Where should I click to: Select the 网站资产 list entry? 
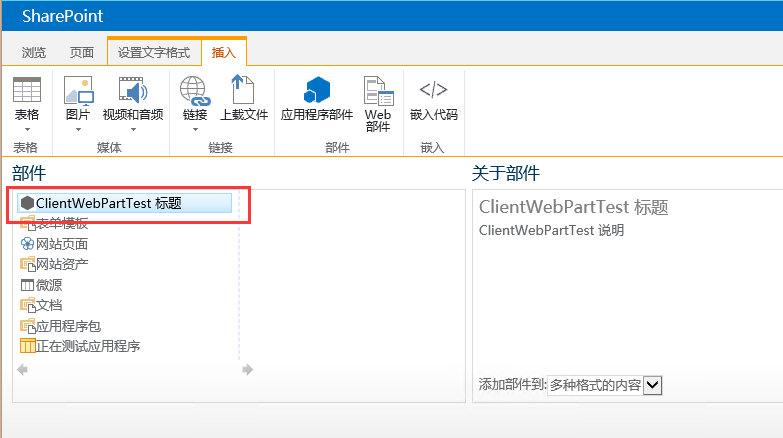[62, 264]
